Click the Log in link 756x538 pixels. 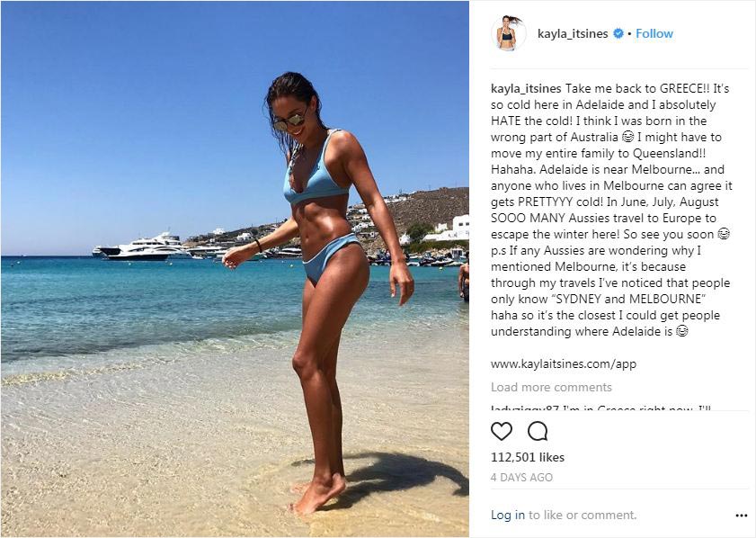point(508,516)
